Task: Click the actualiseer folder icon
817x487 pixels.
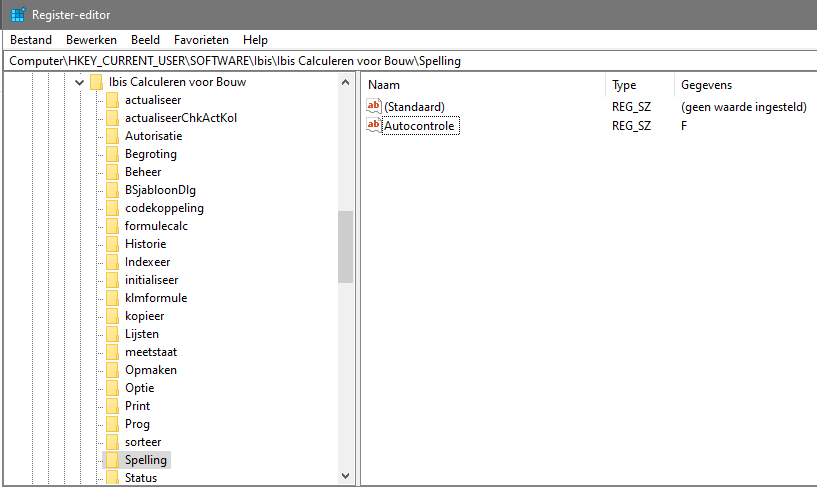Action: [x=113, y=100]
